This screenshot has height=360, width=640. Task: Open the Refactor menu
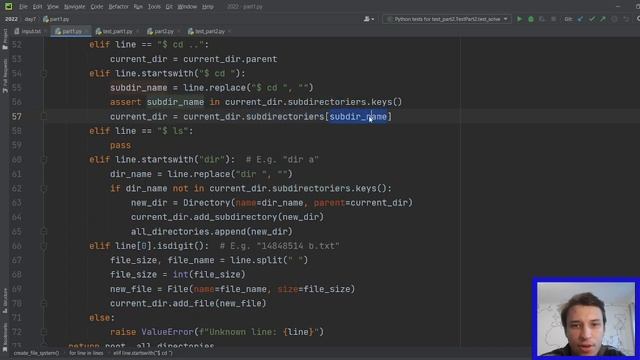[118, 7]
